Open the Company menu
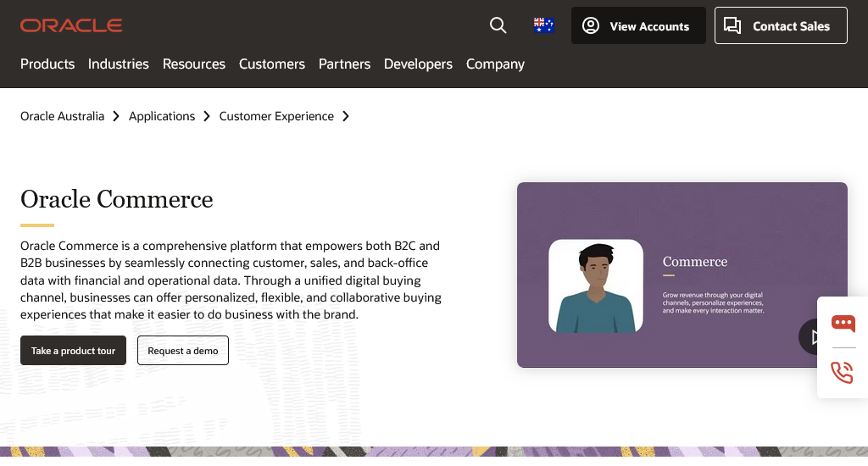868x466 pixels. [495, 64]
